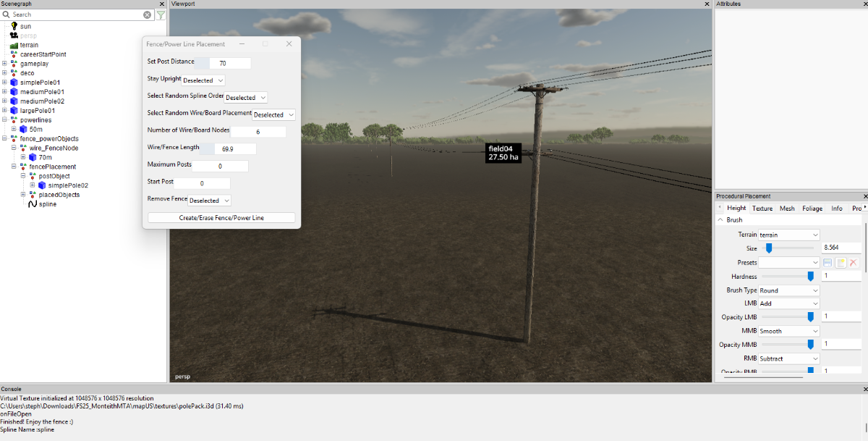
Task: Click Create/Erase Fence/Power Line button
Action: 221,217
